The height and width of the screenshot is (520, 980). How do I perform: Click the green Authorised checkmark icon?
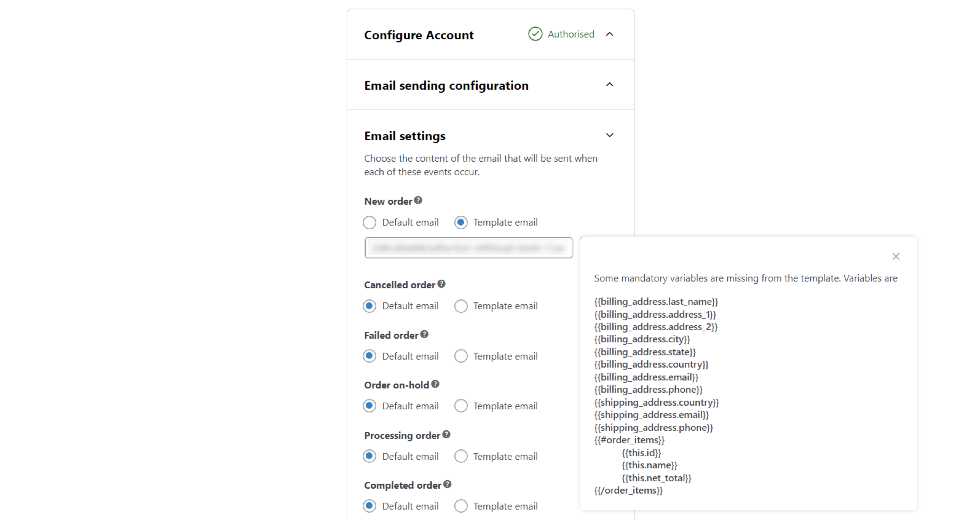click(535, 34)
